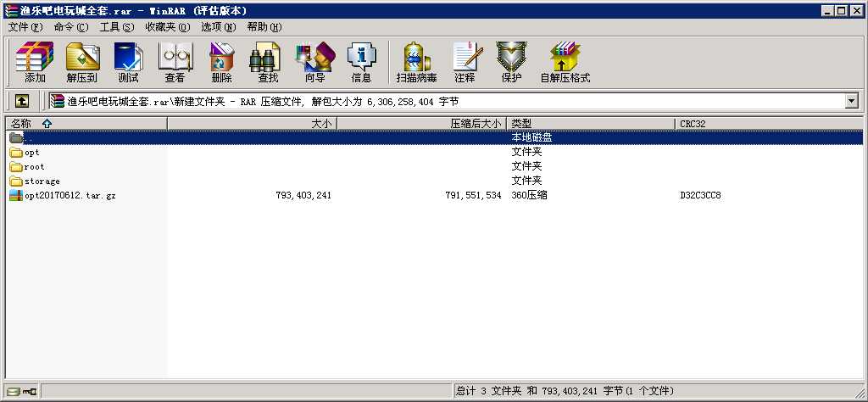Click the packed size 791,551,534
Screen dimensions: 868x402
473,195
